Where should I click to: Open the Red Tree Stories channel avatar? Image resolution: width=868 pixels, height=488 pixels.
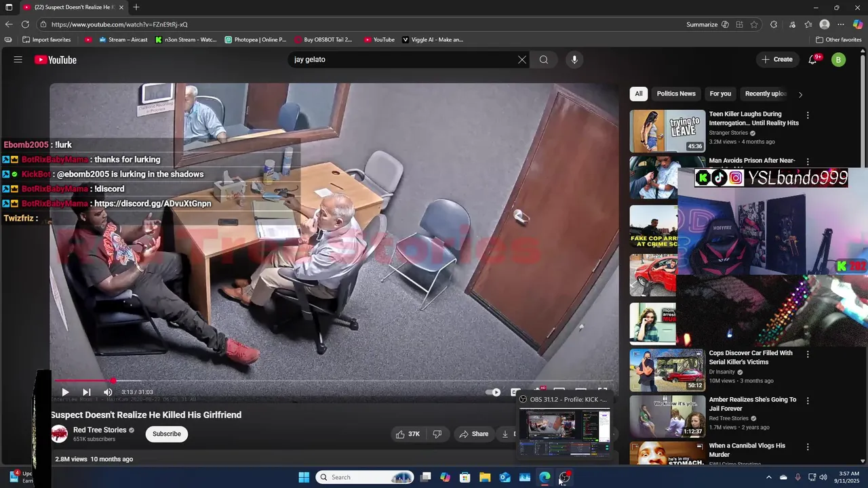[x=59, y=434]
